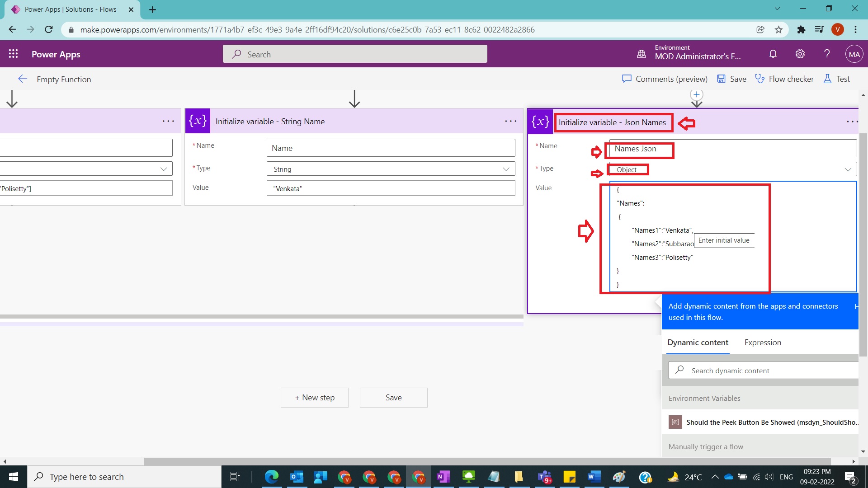Click the notifications bell icon
Viewport: 868px width, 488px height.
[773, 54]
